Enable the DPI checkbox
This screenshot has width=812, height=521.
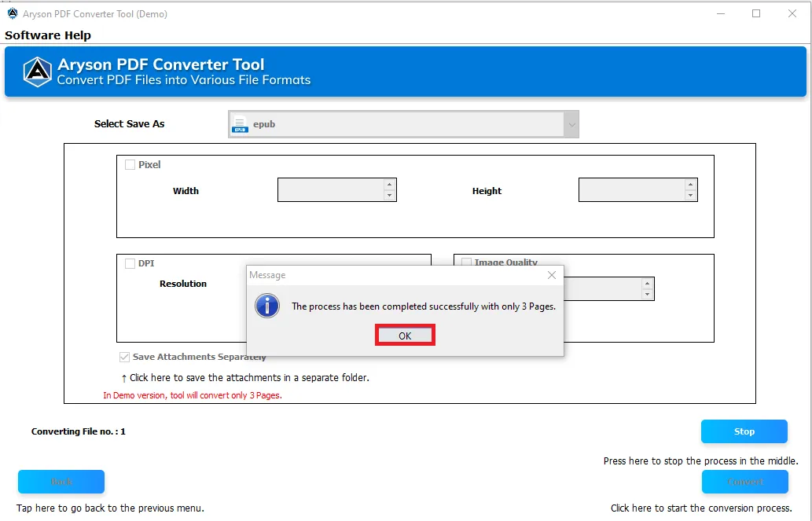coord(130,263)
